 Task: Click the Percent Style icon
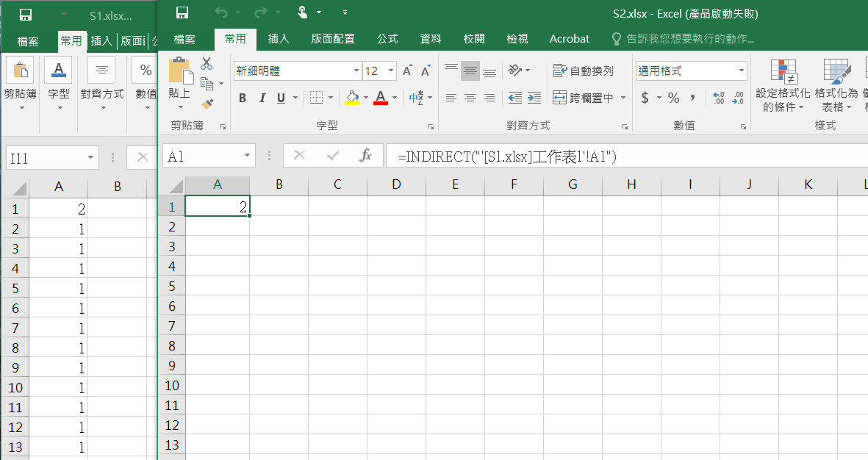pos(673,98)
